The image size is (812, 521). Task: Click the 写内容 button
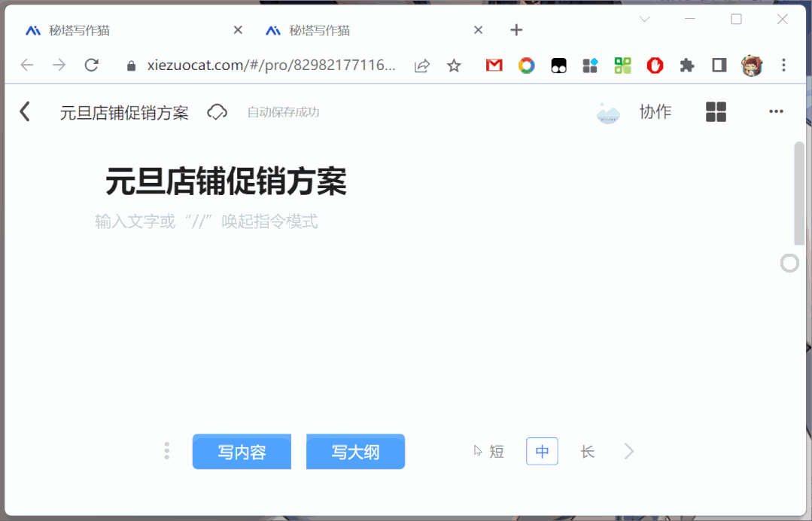coord(242,451)
